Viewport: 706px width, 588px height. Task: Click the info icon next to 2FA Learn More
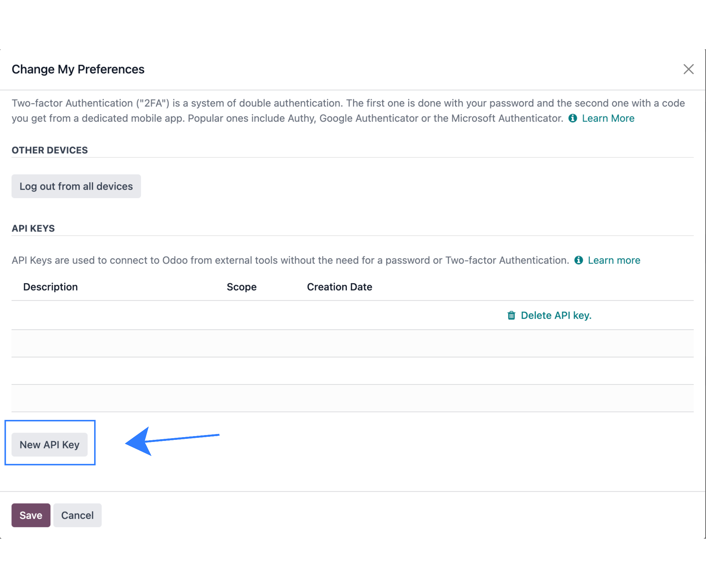pyautogui.click(x=573, y=118)
